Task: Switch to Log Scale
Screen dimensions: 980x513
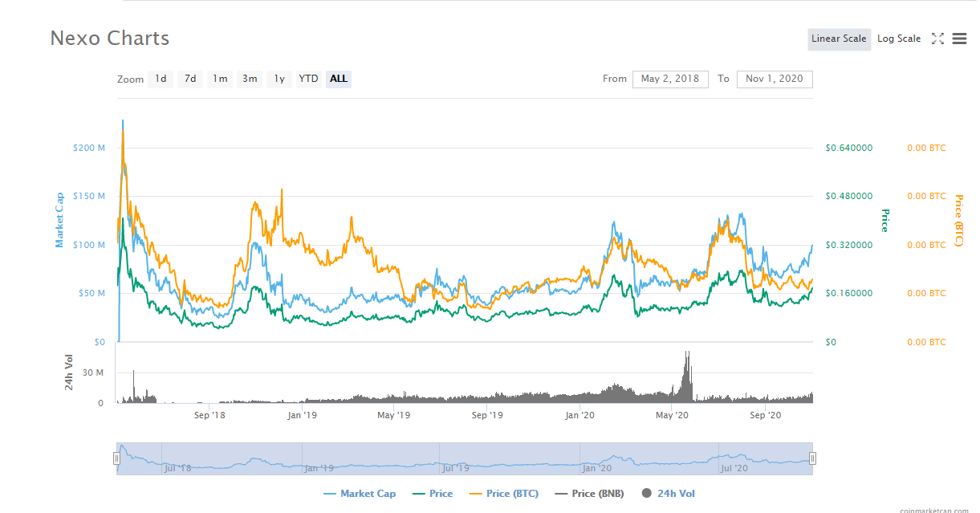Action: 899,39
